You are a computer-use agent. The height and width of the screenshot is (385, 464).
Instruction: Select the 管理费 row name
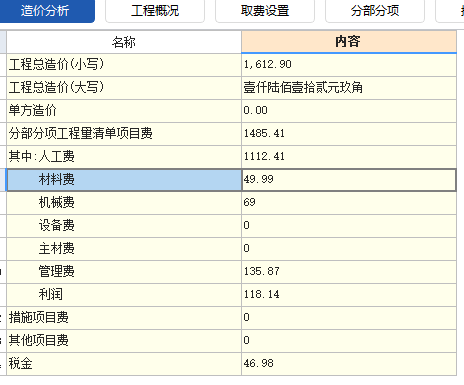[x=124, y=272]
